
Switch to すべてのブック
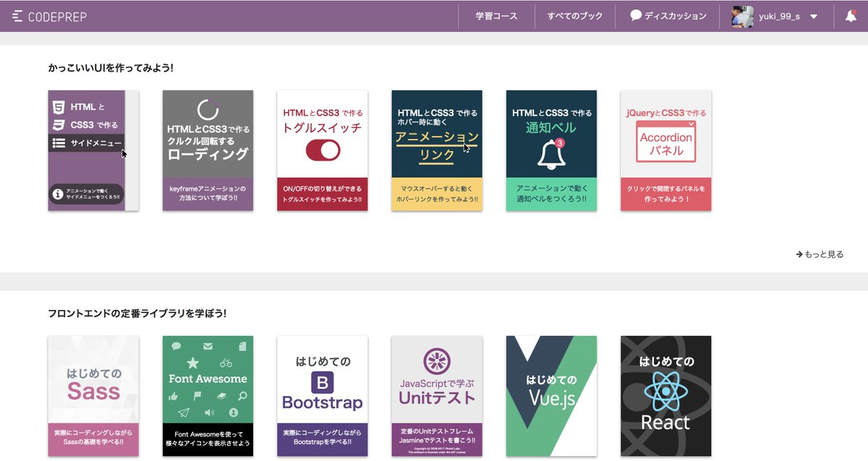click(575, 15)
